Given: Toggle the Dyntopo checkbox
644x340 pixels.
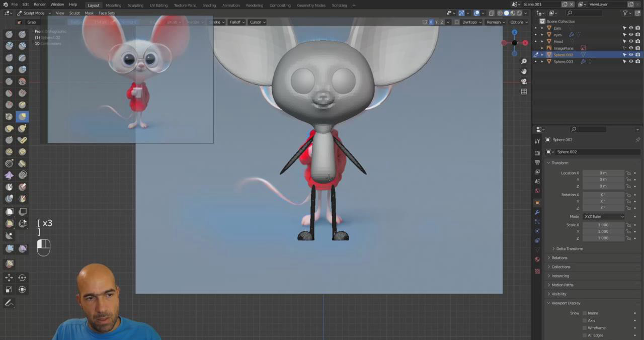Looking at the screenshot, I should coord(457,22).
